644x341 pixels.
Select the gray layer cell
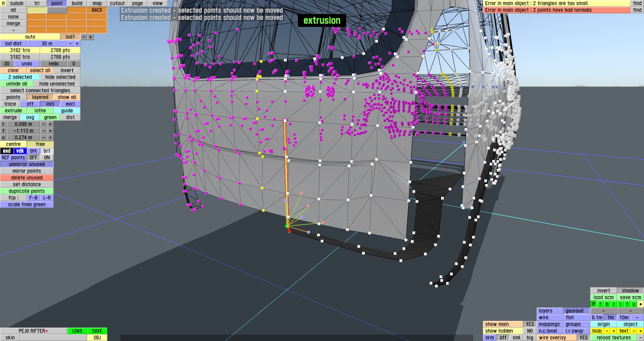pyautogui.click(x=57, y=10)
